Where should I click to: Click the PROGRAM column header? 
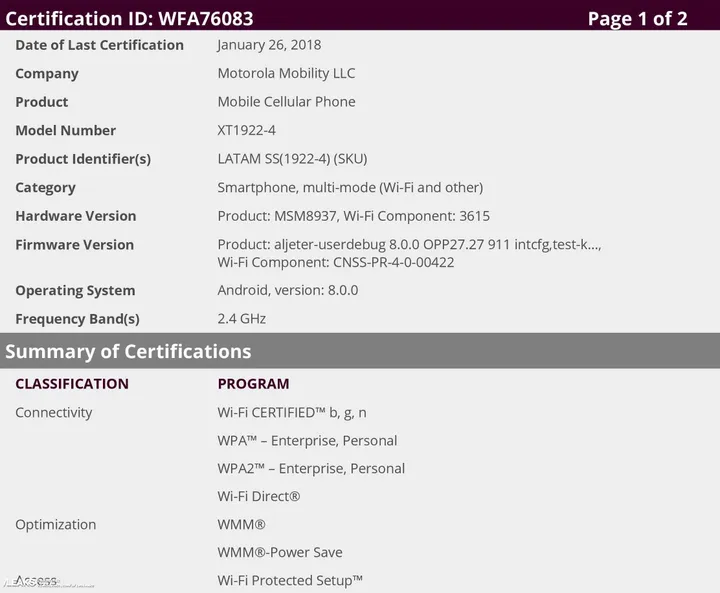253,384
